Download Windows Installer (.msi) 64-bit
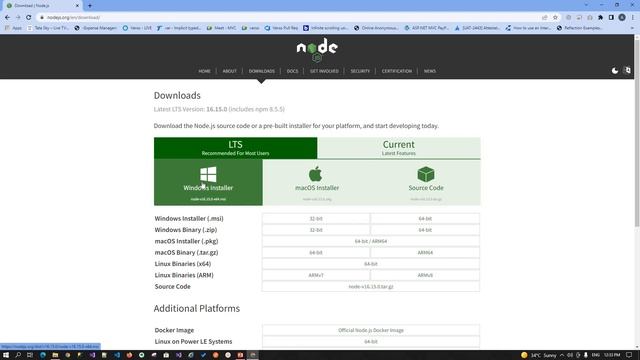The image size is (640, 360). coord(425,218)
